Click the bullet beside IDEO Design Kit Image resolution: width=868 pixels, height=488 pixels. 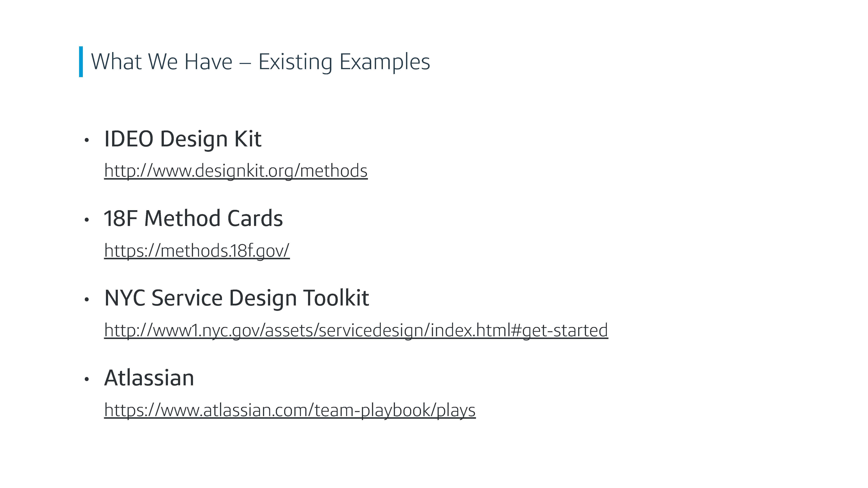pyautogui.click(x=87, y=140)
